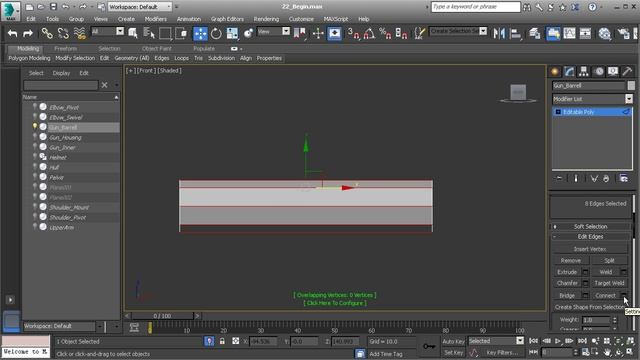Viewport: 640px width, 360px height.
Task: Click the Chamfer button in Edit Edges
Action: click(x=567, y=283)
